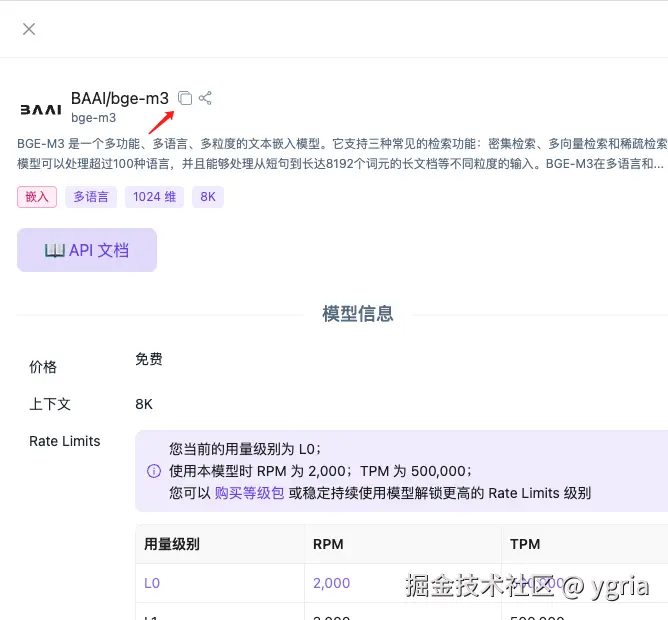Copy the BAAI/bge-m3 model name

coord(185,98)
